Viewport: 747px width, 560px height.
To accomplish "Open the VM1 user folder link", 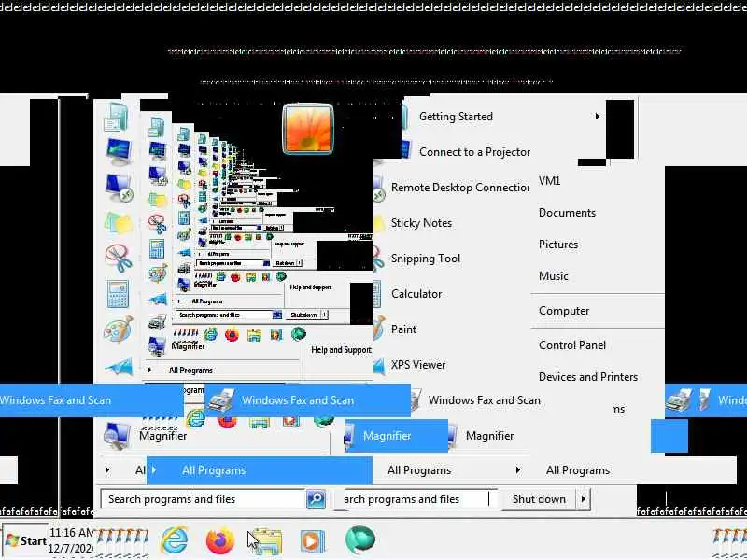I will (549, 181).
